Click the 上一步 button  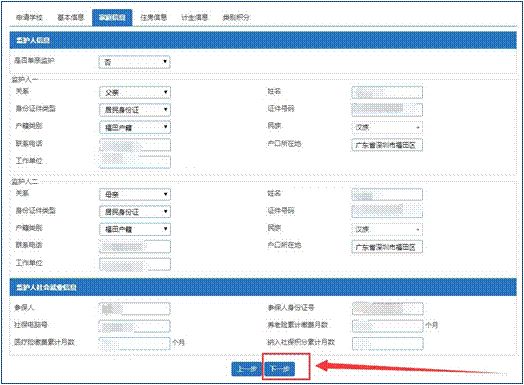coord(246,369)
